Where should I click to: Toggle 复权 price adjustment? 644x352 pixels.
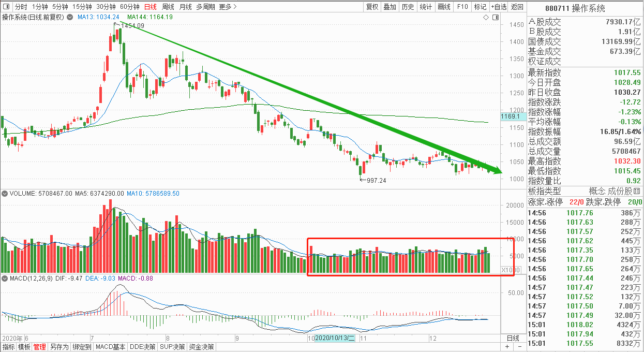pyautogui.click(x=372, y=7)
